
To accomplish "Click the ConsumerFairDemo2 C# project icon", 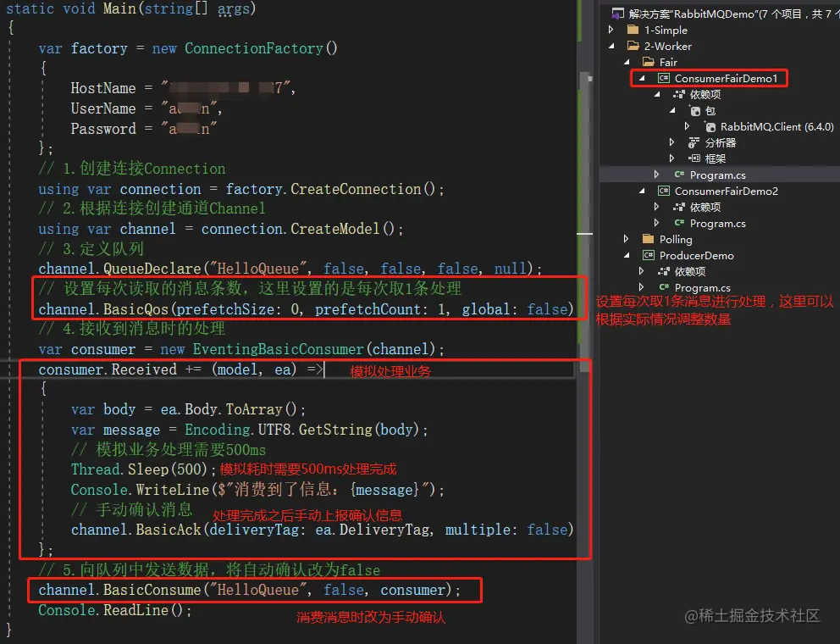I will point(663,191).
